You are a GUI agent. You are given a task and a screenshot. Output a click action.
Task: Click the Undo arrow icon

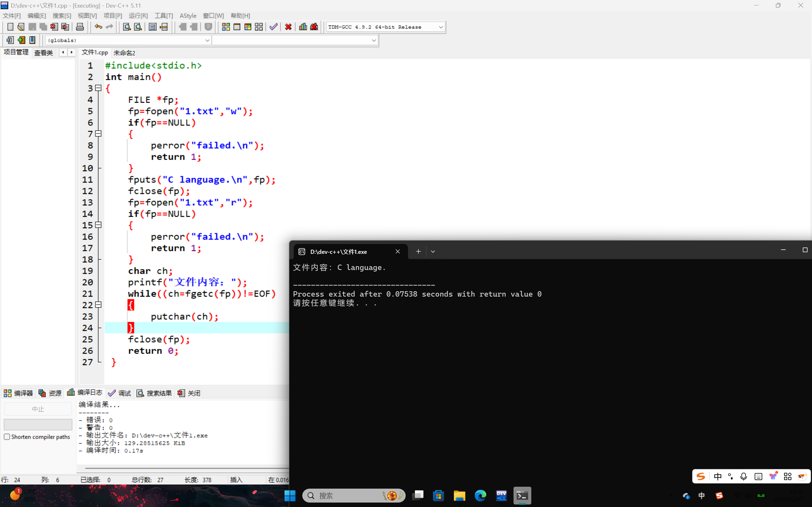coord(98,27)
